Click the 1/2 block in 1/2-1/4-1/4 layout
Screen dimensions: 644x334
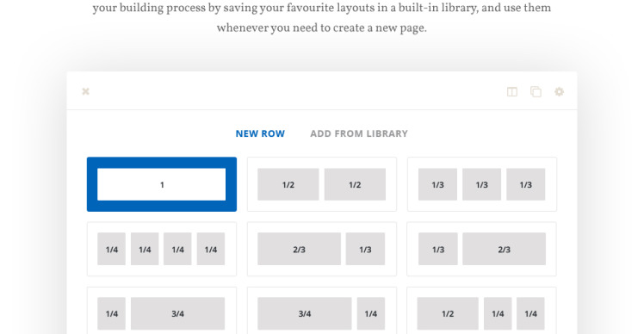click(x=448, y=313)
